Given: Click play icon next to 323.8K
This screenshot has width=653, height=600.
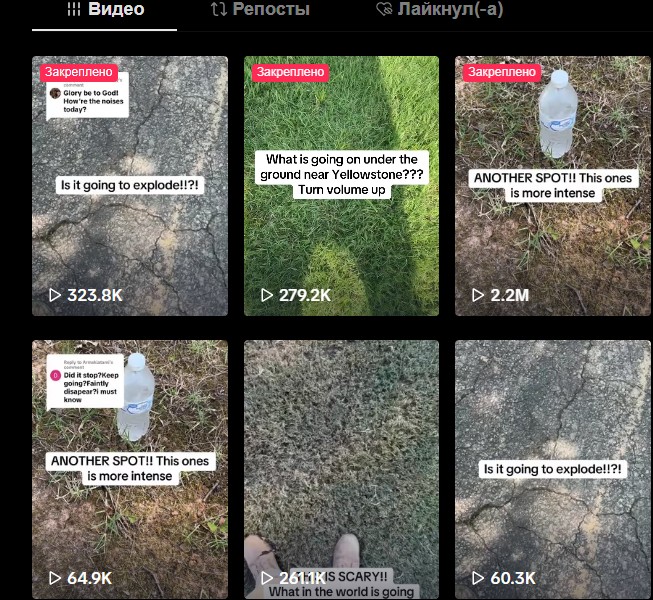Looking at the screenshot, I should coord(55,295).
